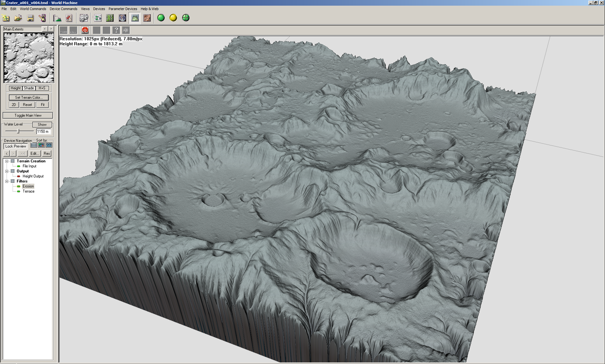Click the Set Terrain Color button
Screen dimensions: 605x364
click(29, 98)
